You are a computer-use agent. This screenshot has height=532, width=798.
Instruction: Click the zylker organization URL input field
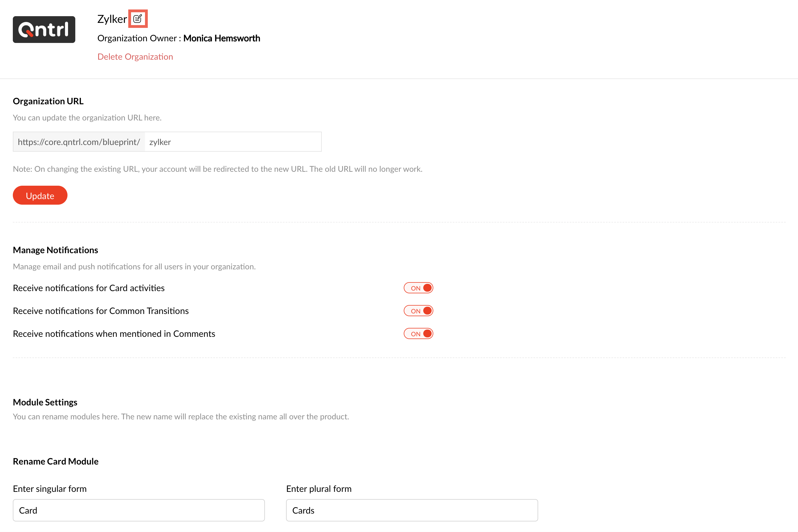(233, 142)
